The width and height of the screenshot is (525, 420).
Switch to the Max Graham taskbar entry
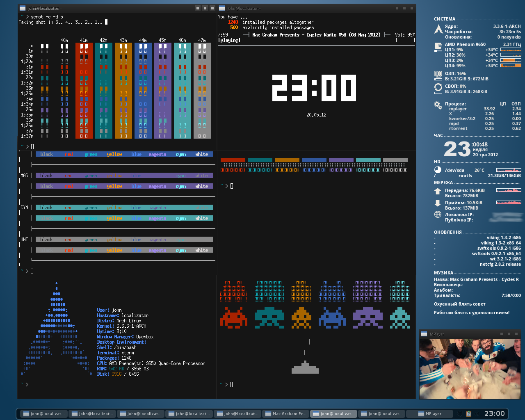coord(286,413)
